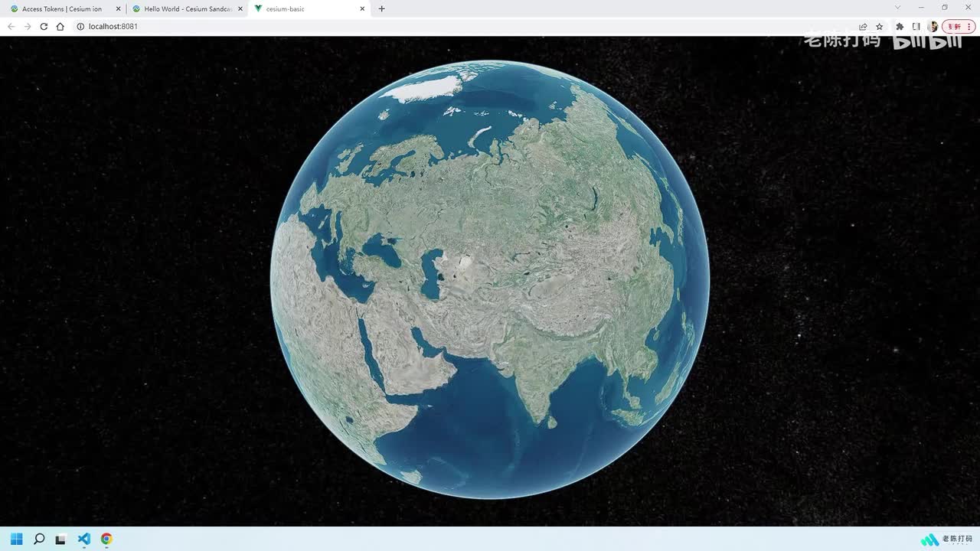Open Windows taskbar search

39,539
